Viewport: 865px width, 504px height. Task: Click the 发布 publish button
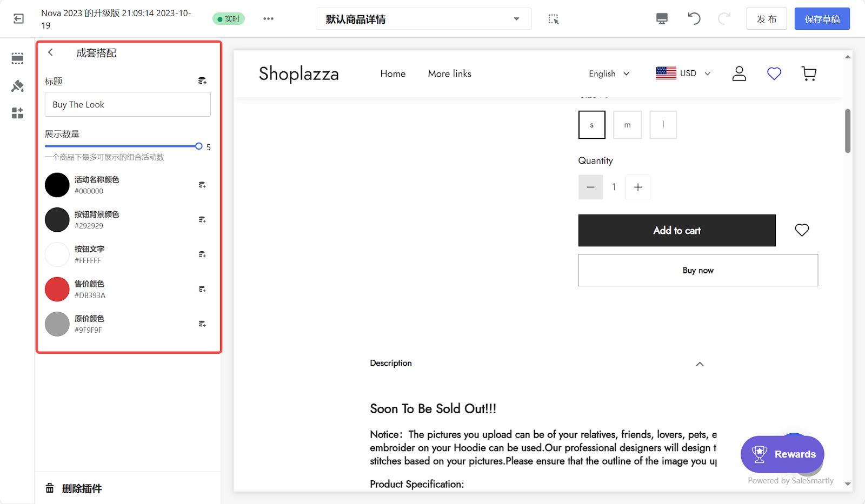(767, 19)
